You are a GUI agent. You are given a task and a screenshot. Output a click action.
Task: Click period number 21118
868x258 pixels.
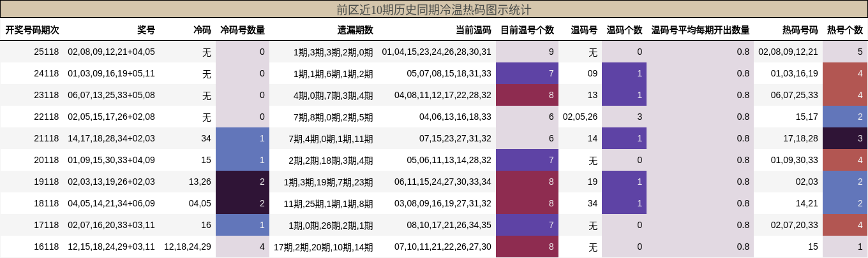click(47, 138)
